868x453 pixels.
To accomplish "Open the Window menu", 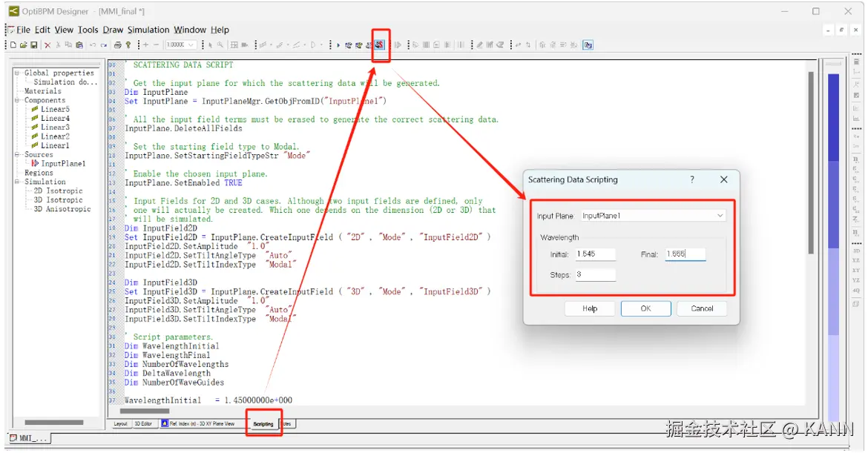I will 190,30.
